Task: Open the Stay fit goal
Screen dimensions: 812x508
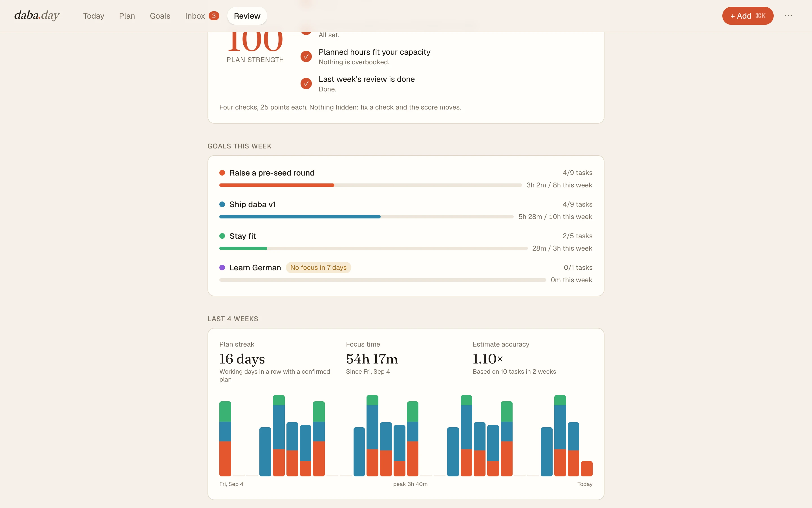Action: [x=242, y=236]
